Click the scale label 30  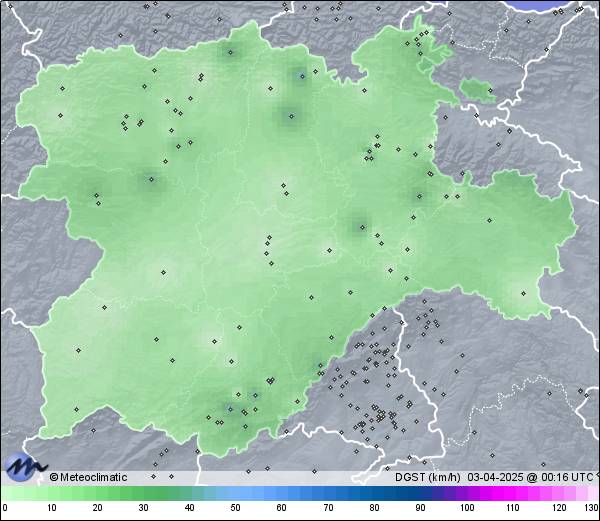click(143, 508)
